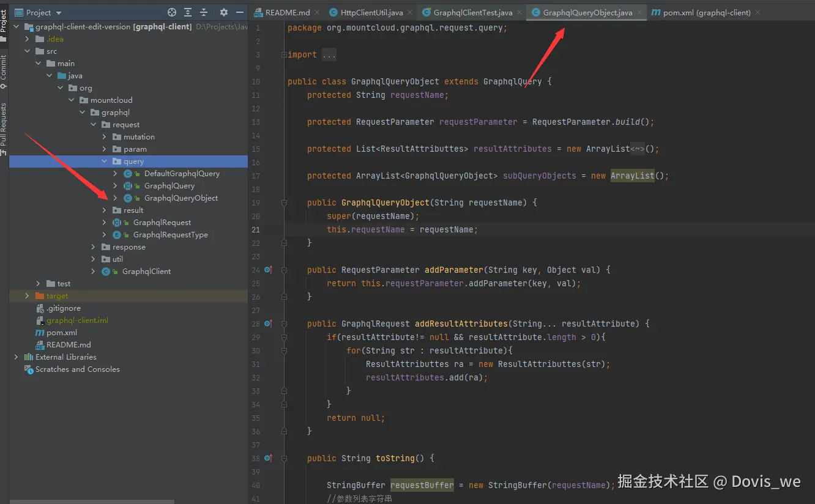This screenshot has width=815, height=504.
Task: Close the README.md editor tab
Action: [x=318, y=12]
